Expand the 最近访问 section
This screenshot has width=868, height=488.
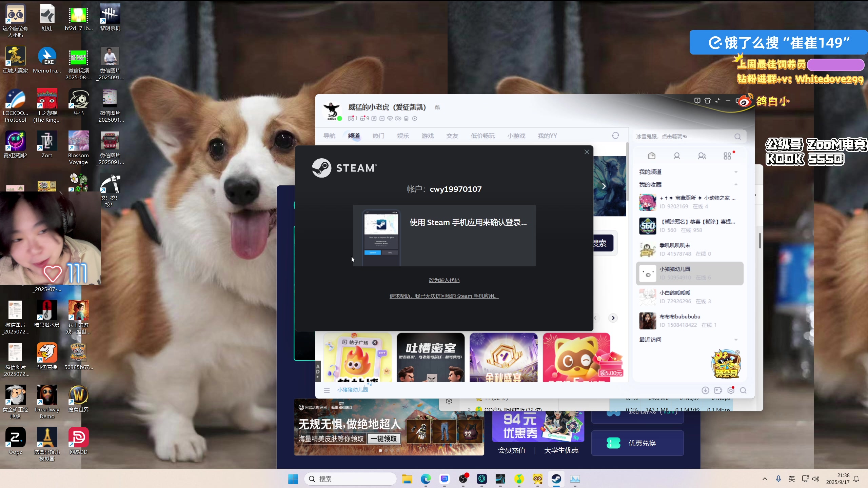tap(688, 340)
